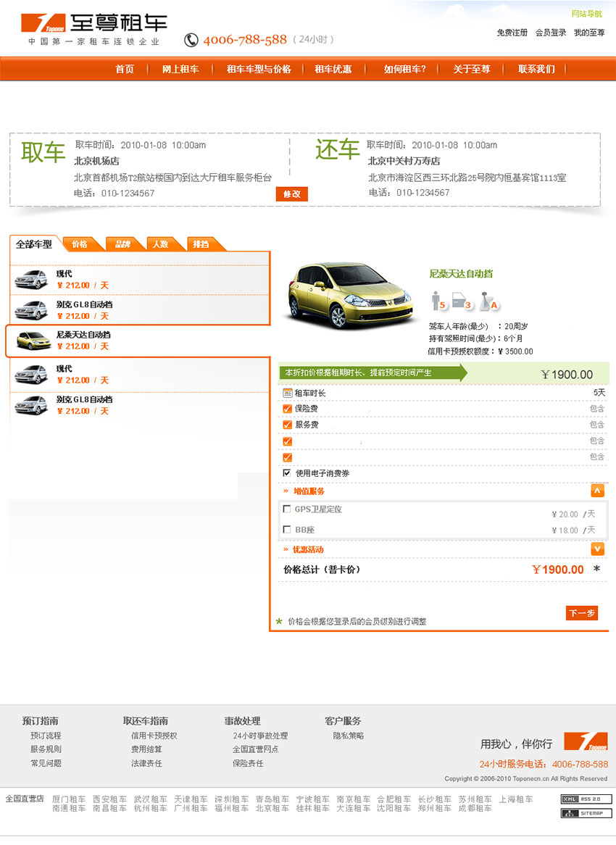
Task: Open 网上租车 in navigation bar
Action: coord(180,69)
